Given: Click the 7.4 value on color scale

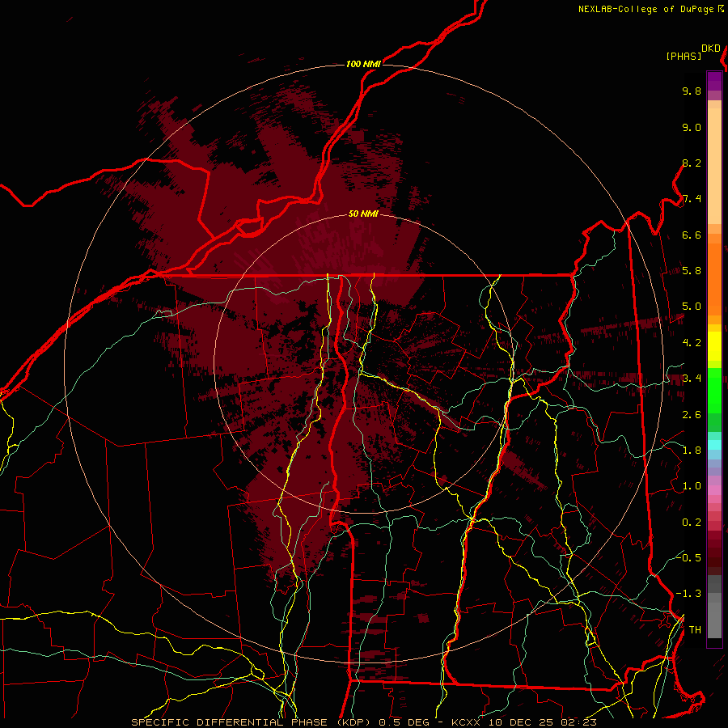Looking at the screenshot, I should 692,199.
